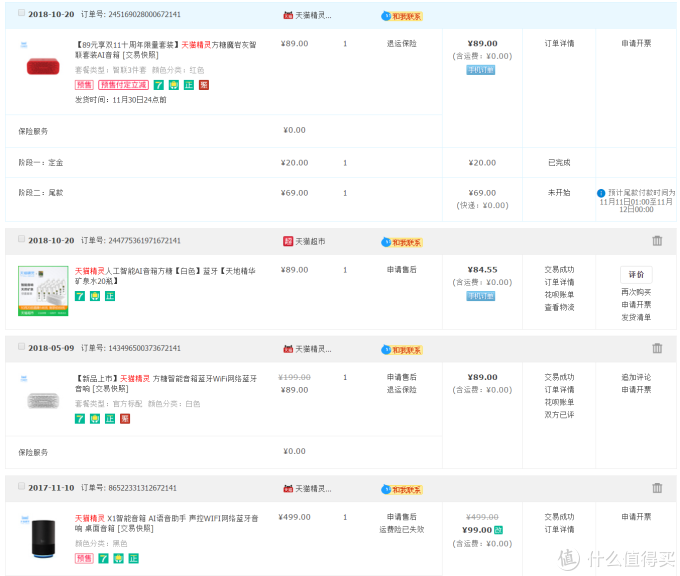This screenshot has width=680, height=576.
Task: Open product title 【89元享双11十周年限量套装】
Action: click(166, 50)
